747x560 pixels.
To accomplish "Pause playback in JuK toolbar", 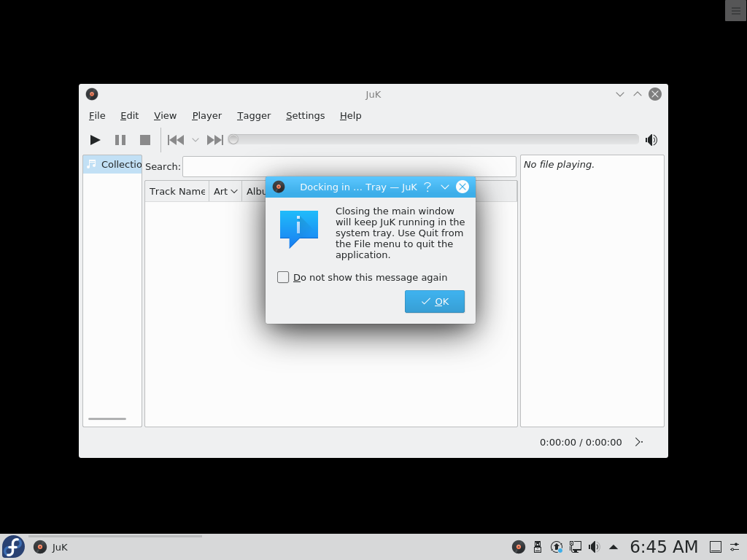I will point(120,140).
